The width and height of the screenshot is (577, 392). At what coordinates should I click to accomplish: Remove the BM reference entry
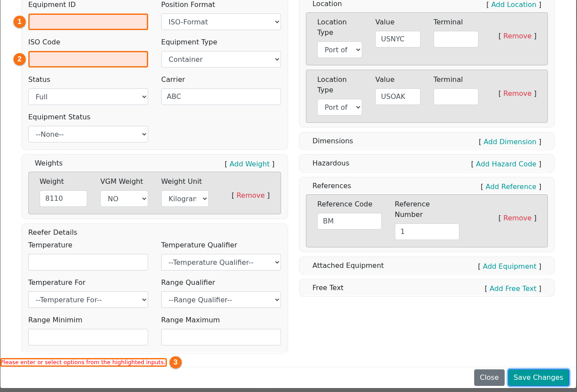(517, 218)
